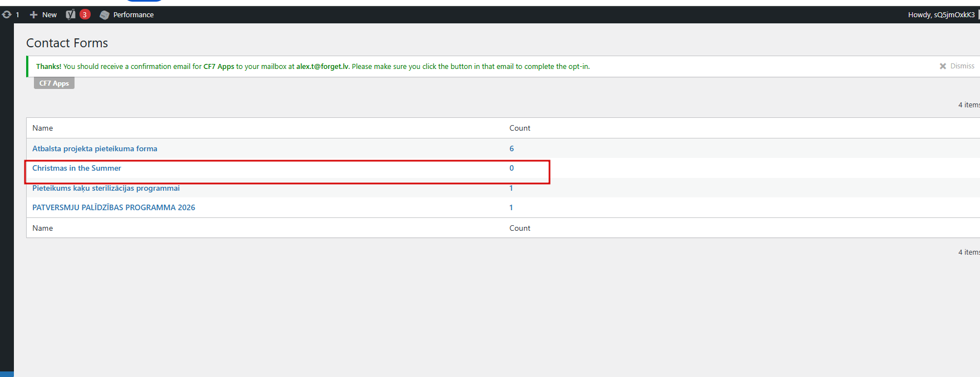This screenshot has height=377, width=980.
Task: Click count 0 for Christmas in the Summer
Action: point(512,168)
